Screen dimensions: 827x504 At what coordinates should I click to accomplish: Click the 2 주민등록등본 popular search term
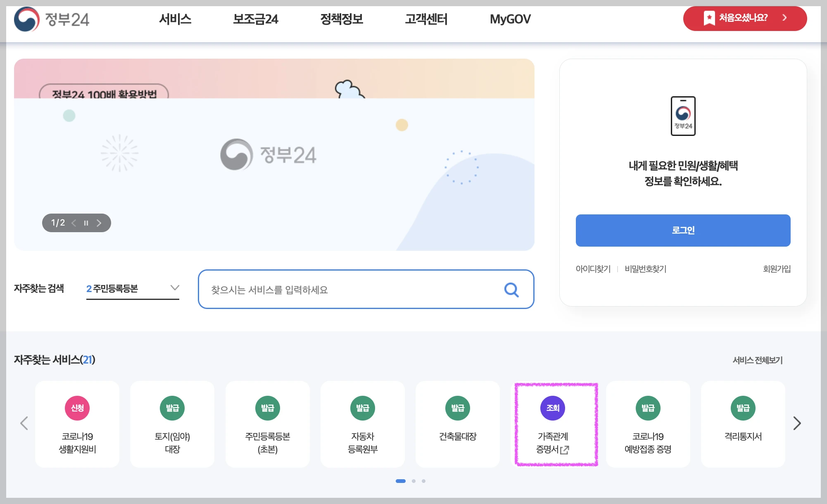point(112,288)
